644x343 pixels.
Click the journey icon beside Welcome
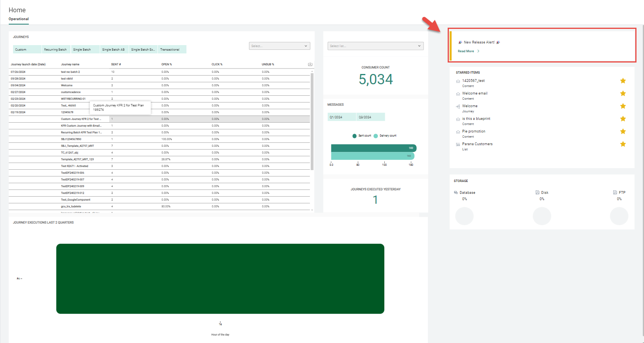point(458,106)
